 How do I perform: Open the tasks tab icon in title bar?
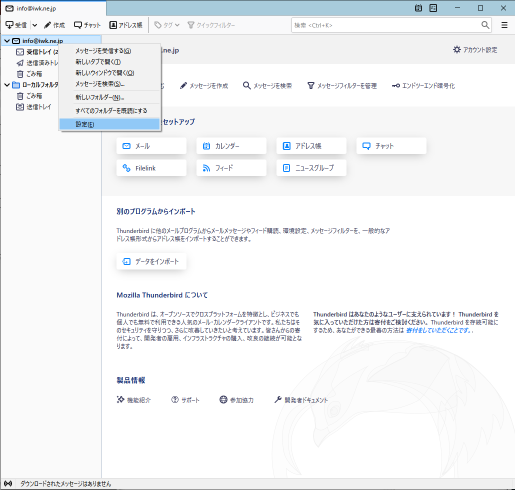pos(433,8)
